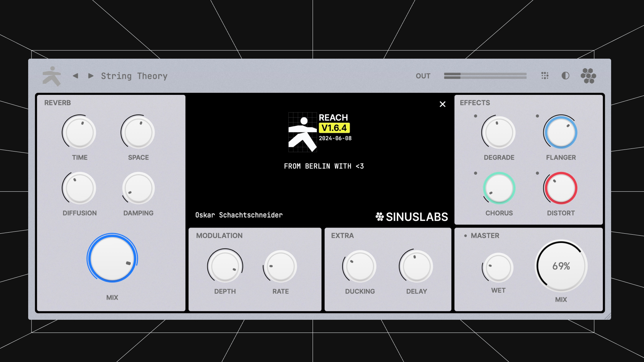
Task: Click the OUT label text
Action: pos(423,76)
